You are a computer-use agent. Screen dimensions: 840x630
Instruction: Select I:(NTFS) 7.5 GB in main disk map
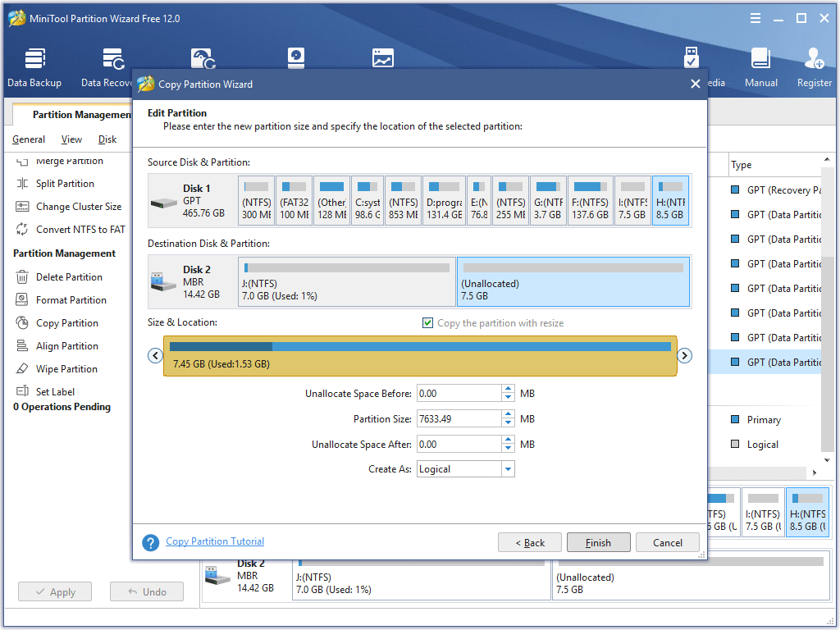pyautogui.click(x=762, y=514)
